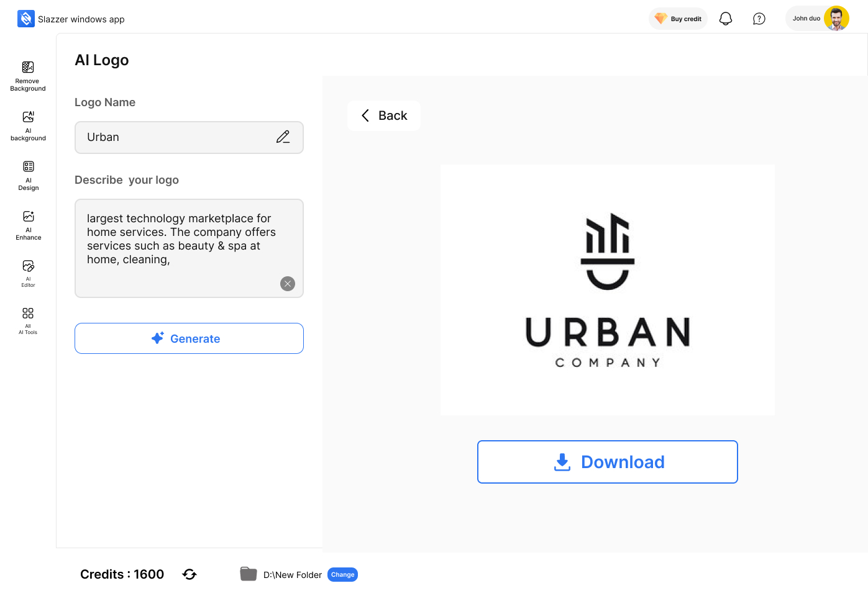Open the AI Editor tool
The width and height of the screenshot is (868, 596).
28,274
